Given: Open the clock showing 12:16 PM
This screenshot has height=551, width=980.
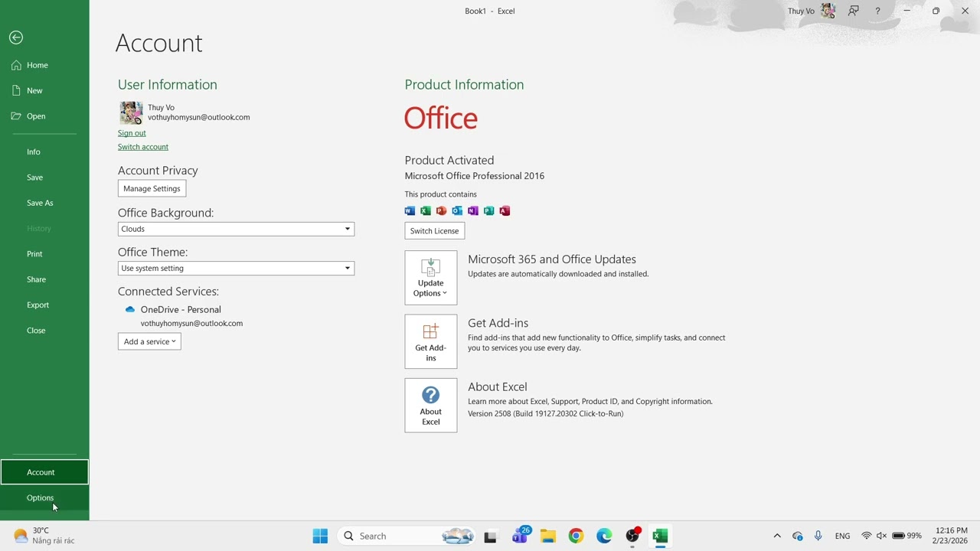Looking at the screenshot, I should tap(950, 536).
